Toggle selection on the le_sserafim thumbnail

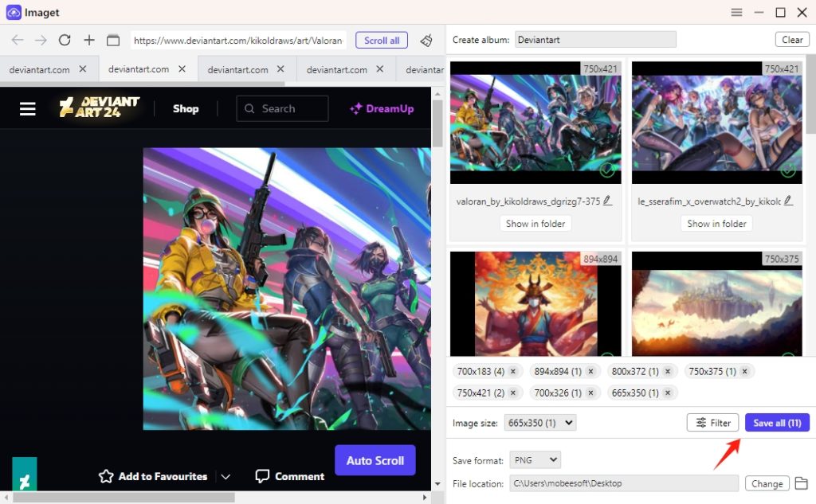click(789, 170)
